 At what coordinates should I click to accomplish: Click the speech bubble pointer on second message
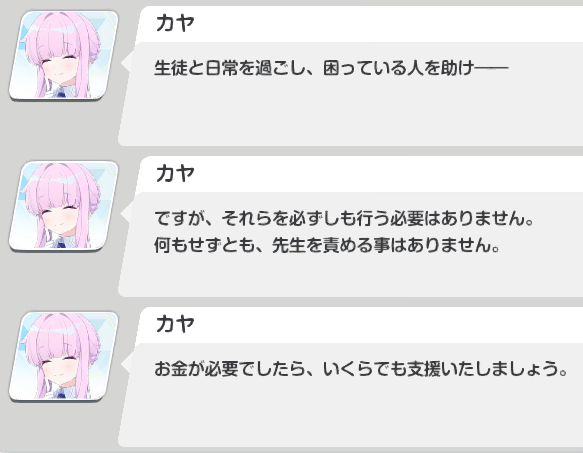(x=126, y=212)
